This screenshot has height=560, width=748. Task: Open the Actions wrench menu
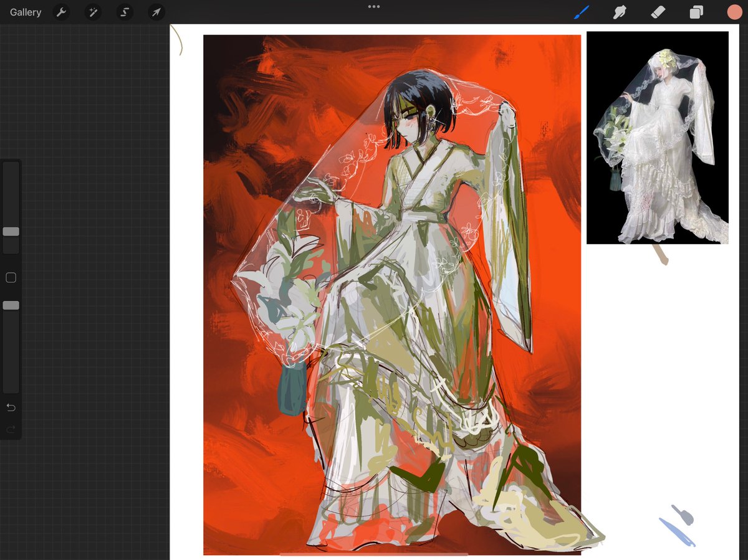point(60,12)
